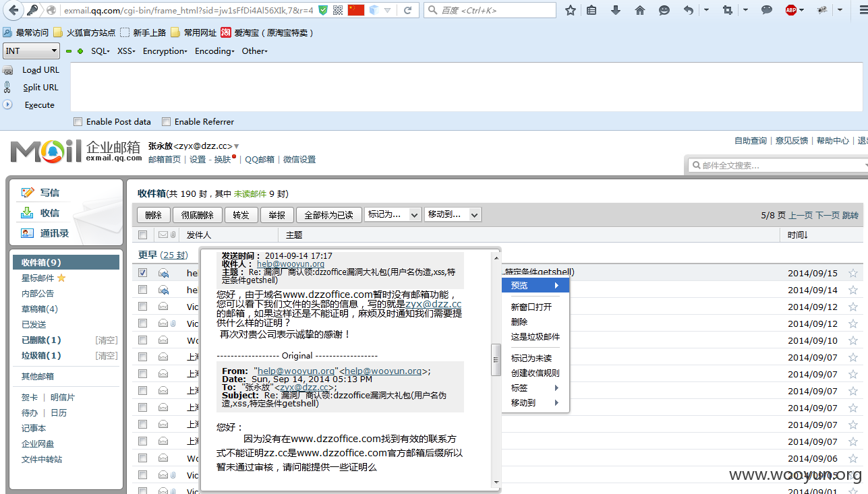This screenshot has height=494, width=868.
Task: Go back using browser back arrow
Action: point(14,10)
